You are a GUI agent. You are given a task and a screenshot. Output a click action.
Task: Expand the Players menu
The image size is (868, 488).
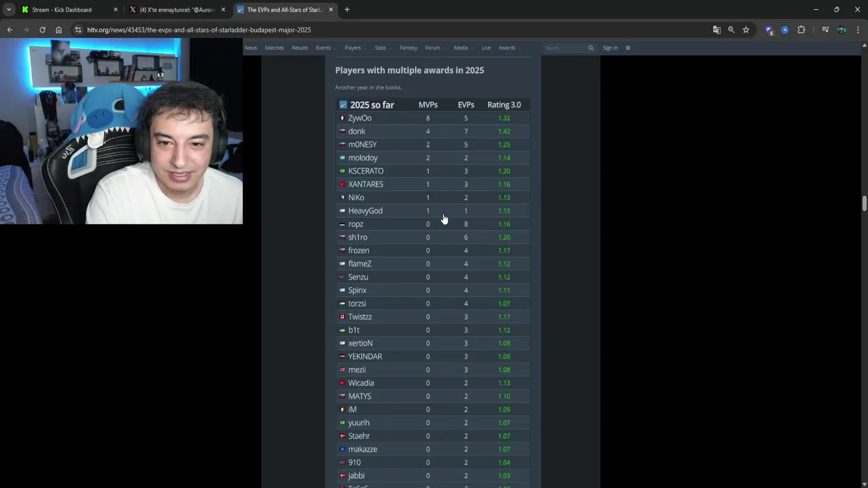pos(355,48)
